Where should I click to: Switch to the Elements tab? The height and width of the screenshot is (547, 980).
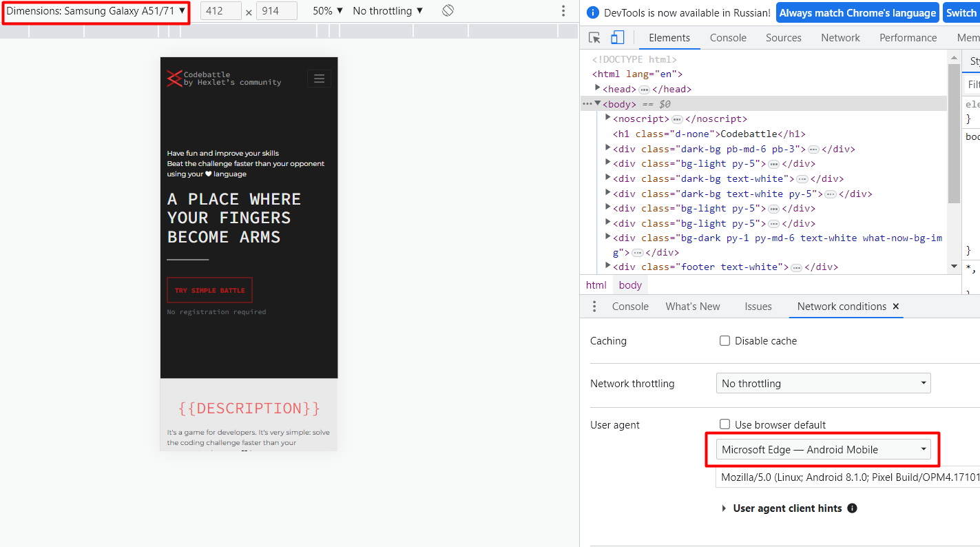(669, 38)
